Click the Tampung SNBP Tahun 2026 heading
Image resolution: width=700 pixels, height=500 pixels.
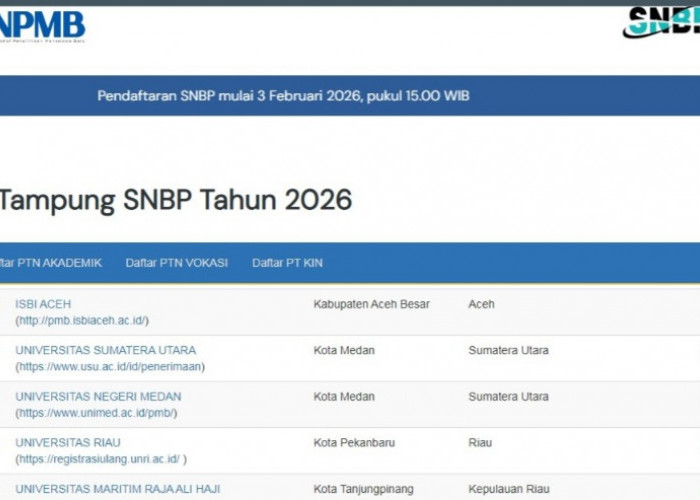[x=176, y=200]
